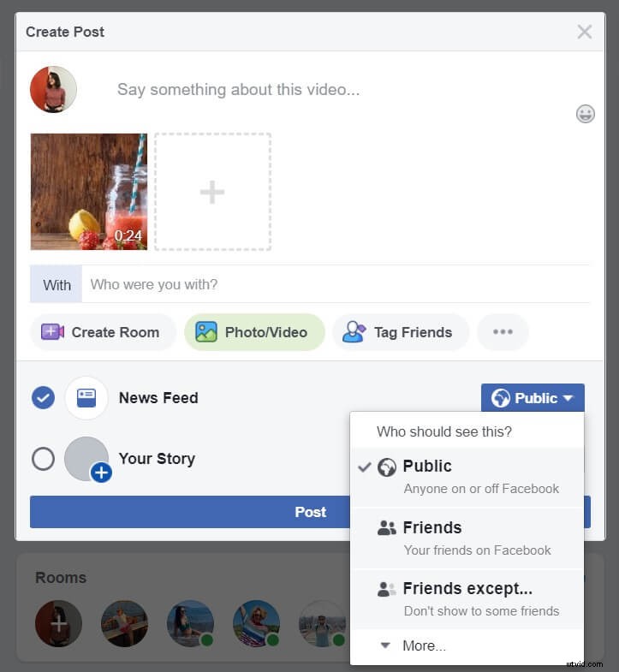
Task: Add another photo or video with the plus box
Action: (212, 192)
